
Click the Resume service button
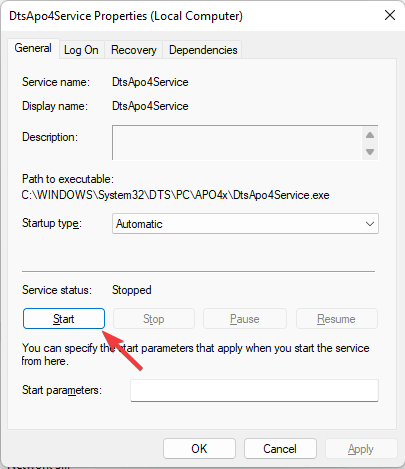337,319
